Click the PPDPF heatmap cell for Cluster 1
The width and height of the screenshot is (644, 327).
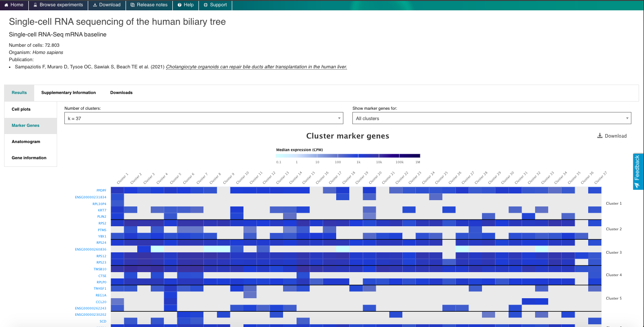click(x=117, y=190)
